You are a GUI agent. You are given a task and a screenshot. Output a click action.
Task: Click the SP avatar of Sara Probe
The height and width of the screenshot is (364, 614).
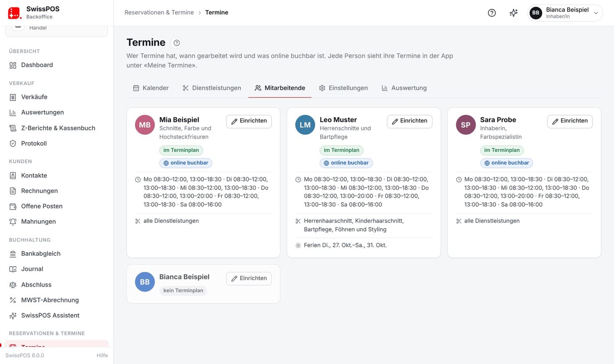click(466, 125)
